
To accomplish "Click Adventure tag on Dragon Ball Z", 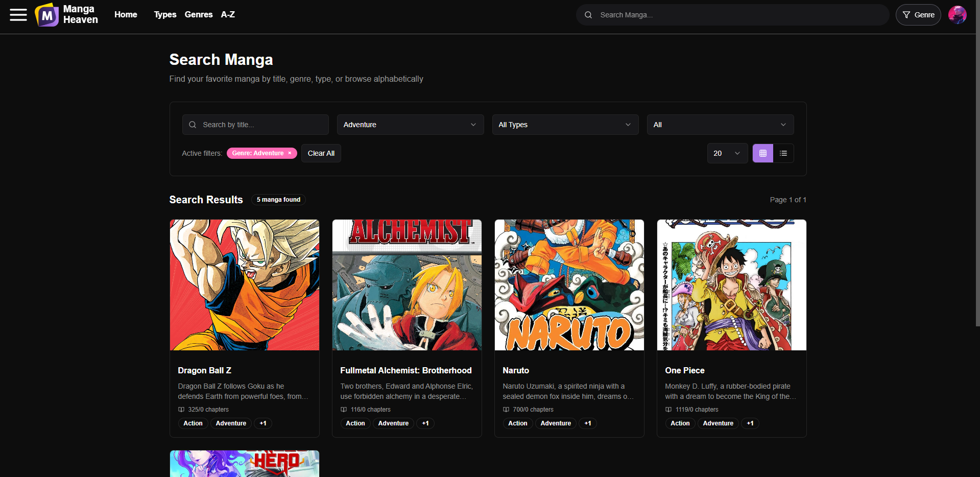I will [231, 423].
